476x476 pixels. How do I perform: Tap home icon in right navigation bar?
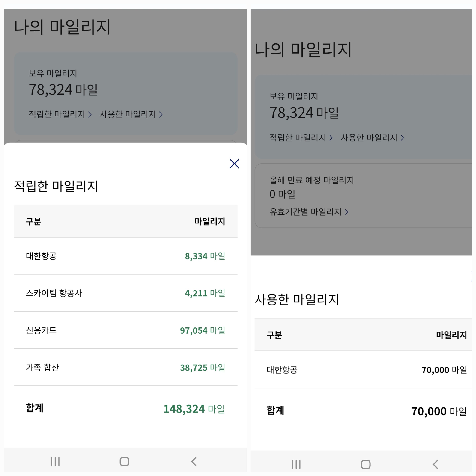[365, 464]
